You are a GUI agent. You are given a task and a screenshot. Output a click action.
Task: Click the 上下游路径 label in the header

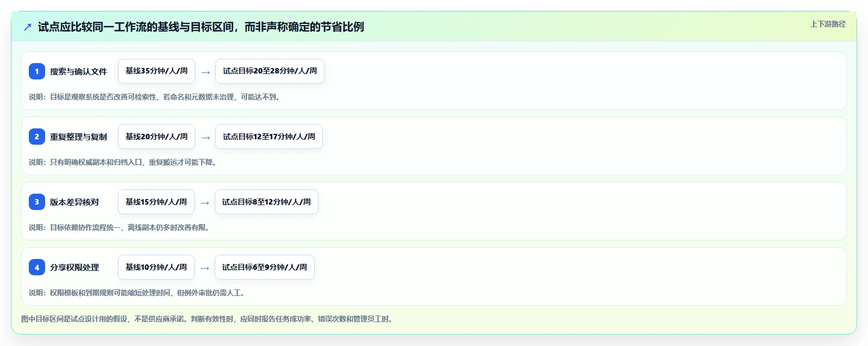pyautogui.click(x=828, y=24)
